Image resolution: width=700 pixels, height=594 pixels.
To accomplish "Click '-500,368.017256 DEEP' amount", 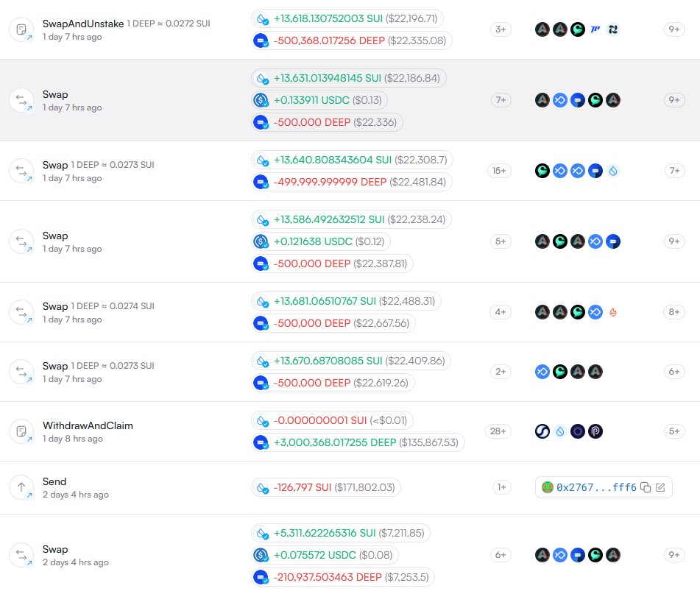I will [329, 40].
